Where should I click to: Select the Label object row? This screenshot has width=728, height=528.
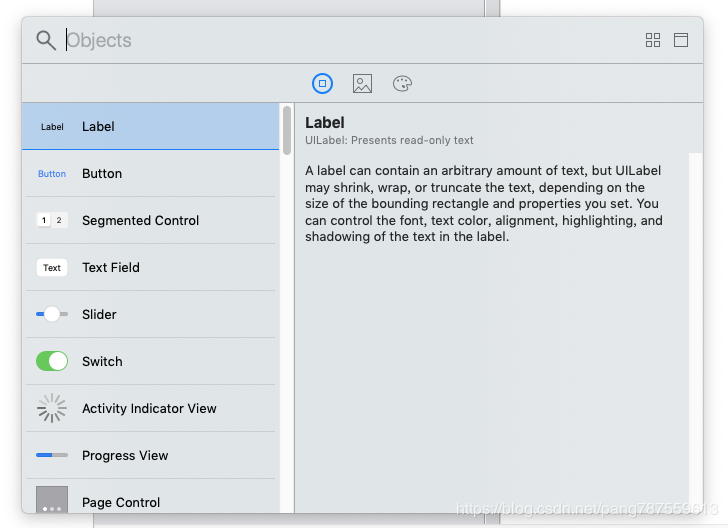coord(150,126)
